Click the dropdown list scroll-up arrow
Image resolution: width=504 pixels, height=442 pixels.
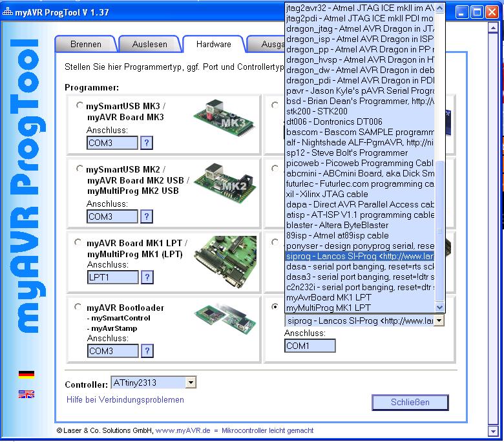(x=440, y=8)
